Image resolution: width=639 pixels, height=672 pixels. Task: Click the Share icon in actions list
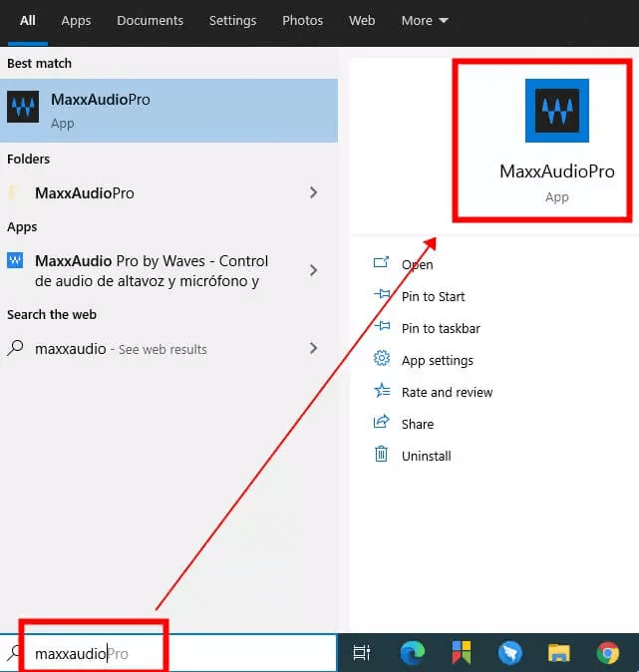[381, 424]
